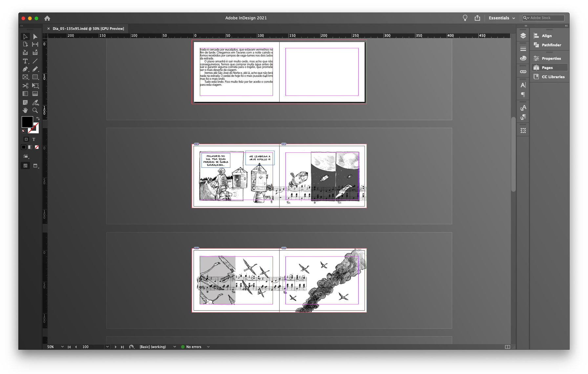
Task: Open the Paragraph Styles panel icon
Action: 523,117
